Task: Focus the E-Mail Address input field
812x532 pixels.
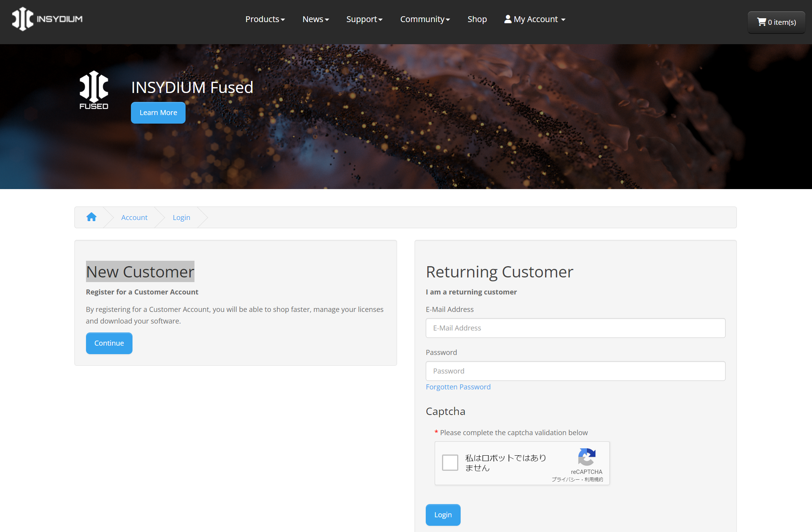Action: [575, 328]
